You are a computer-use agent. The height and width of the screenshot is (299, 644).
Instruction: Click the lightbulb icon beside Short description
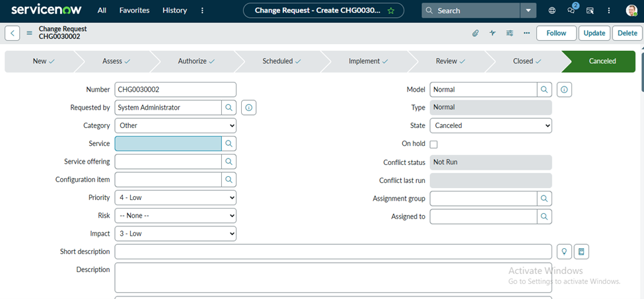[x=564, y=251]
